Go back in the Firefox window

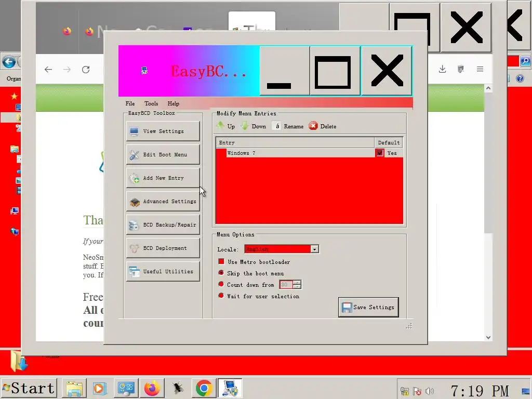tap(48, 70)
